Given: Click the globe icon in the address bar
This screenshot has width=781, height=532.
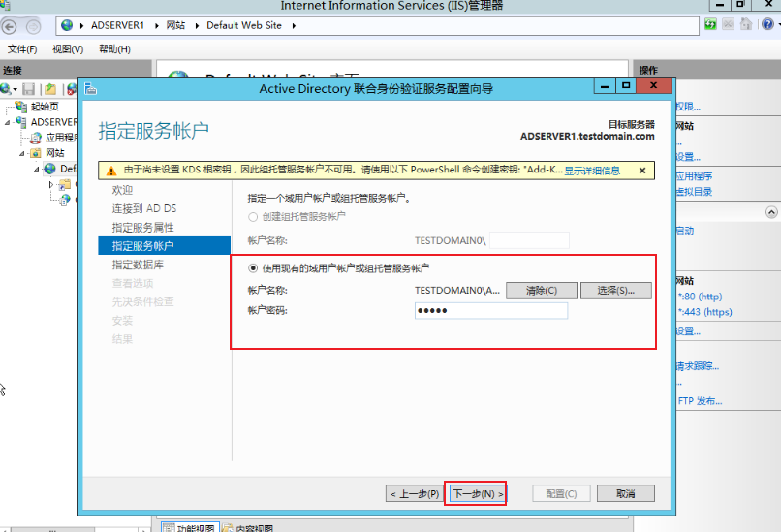Looking at the screenshot, I should 67,25.
